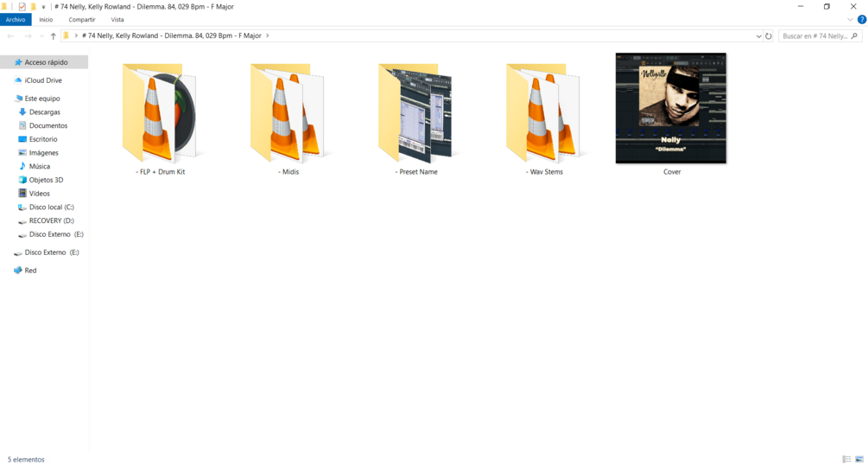Open Disco Externo (E:) under Este equipo
Viewport: 868px width, 466px height.
tap(56, 234)
